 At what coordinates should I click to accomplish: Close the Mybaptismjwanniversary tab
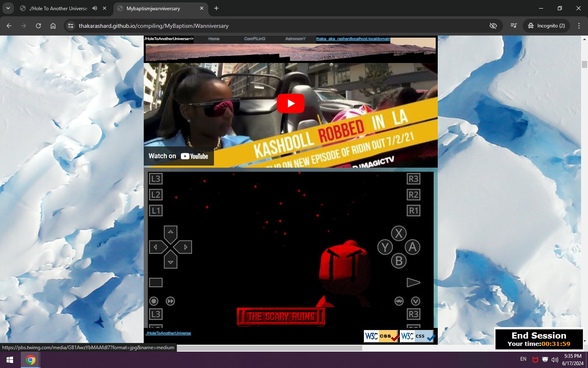pyautogui.click(x=202, y=8)
